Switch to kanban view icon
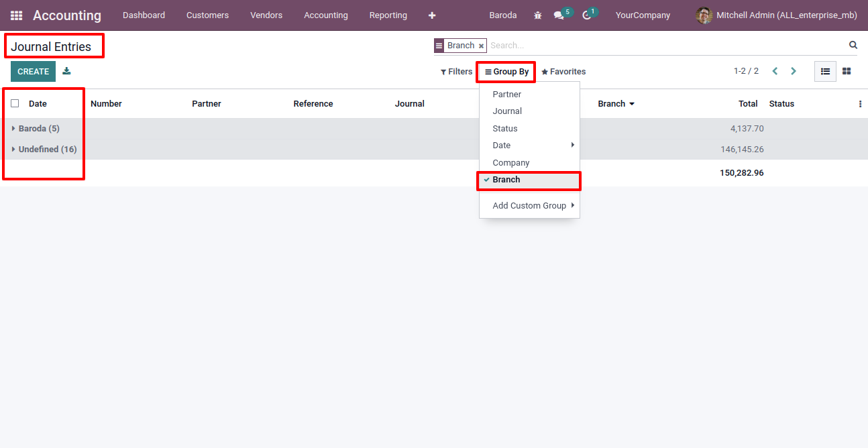 pos(847,71)
